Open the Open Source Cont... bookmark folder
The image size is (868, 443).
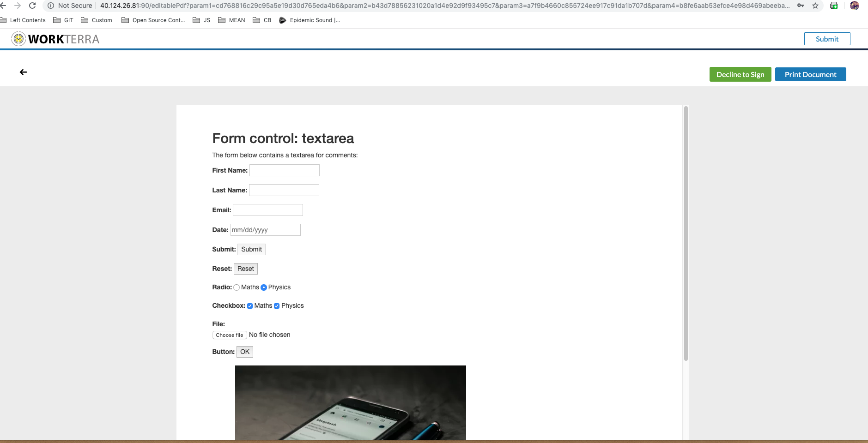tap(153, 20)
